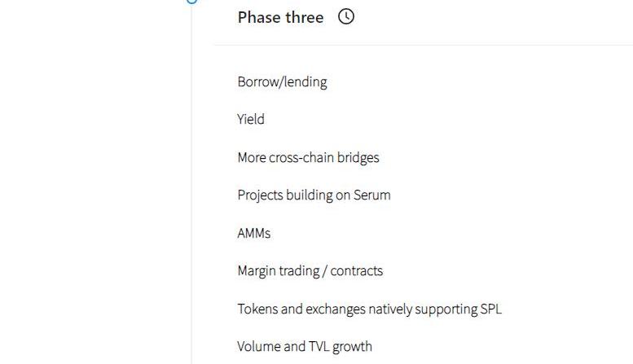633x364 pixels.
Task: Open Tokens and exchanges natively supporting SPL
Action: 369,309
